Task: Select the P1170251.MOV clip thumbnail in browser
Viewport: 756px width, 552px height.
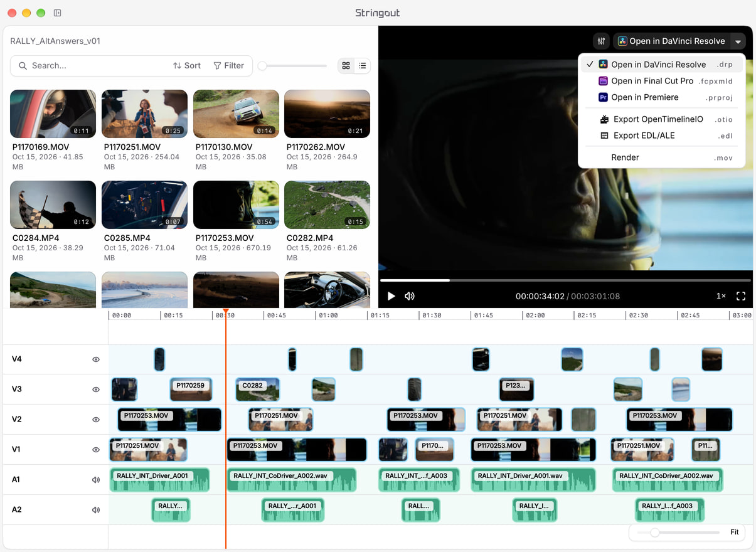Action: click(x=144, y=114)
